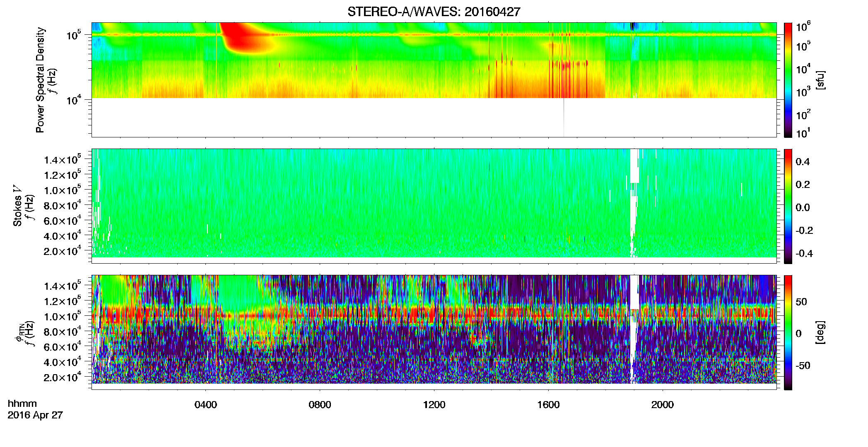Click the Power Spectral Density axis label
This screenshot has width=868, height=447.
pyautogui.click(x=40, y=80)
